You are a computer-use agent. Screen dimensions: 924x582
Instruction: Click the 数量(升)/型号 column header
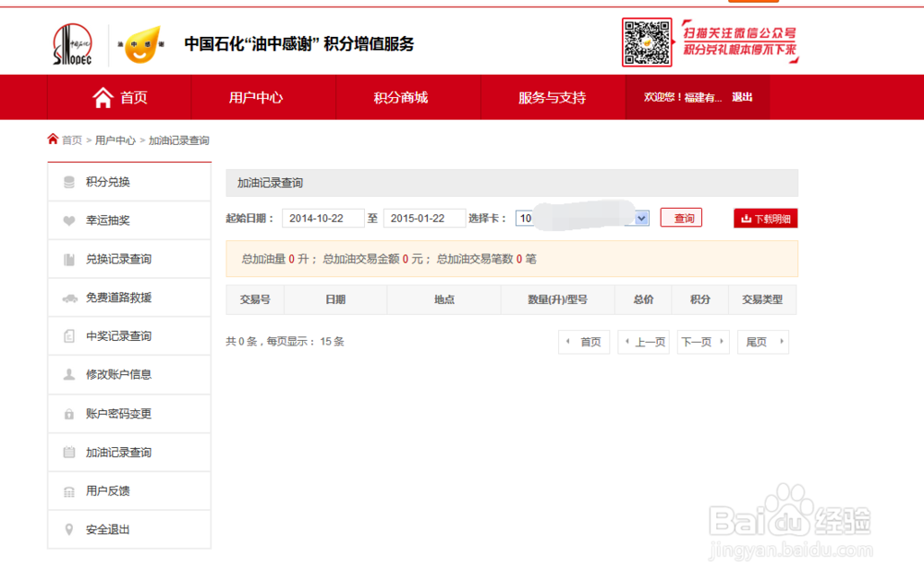[x=557, y=299]
